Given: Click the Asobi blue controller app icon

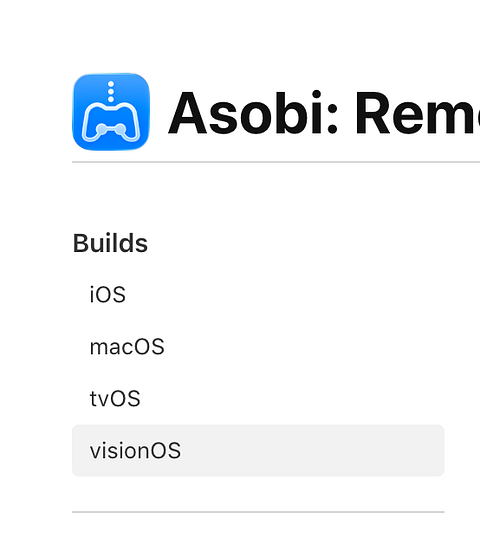Looking at the screenshot, I should click(111, 112).
